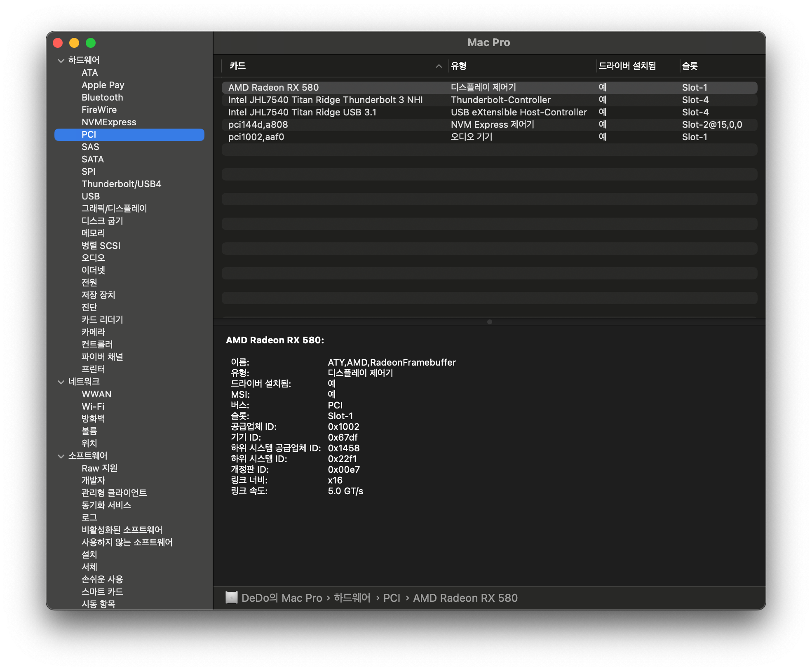Screen dimensions: 812x671
Task: Select Bluetooth in hardware list
Action: coord(102,97)
